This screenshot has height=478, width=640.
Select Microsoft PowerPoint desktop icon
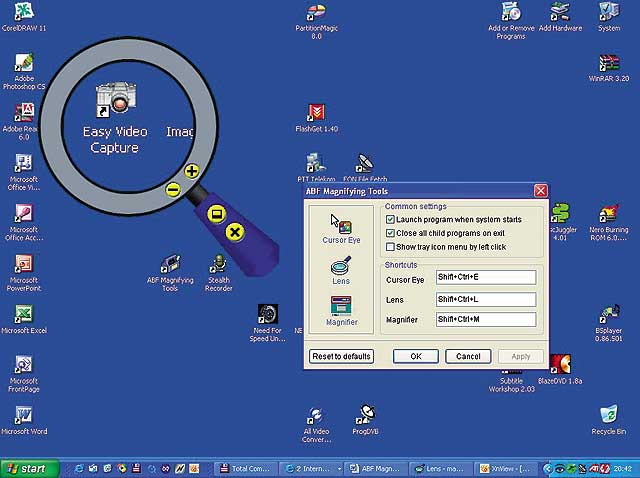(x=24, y=273)
